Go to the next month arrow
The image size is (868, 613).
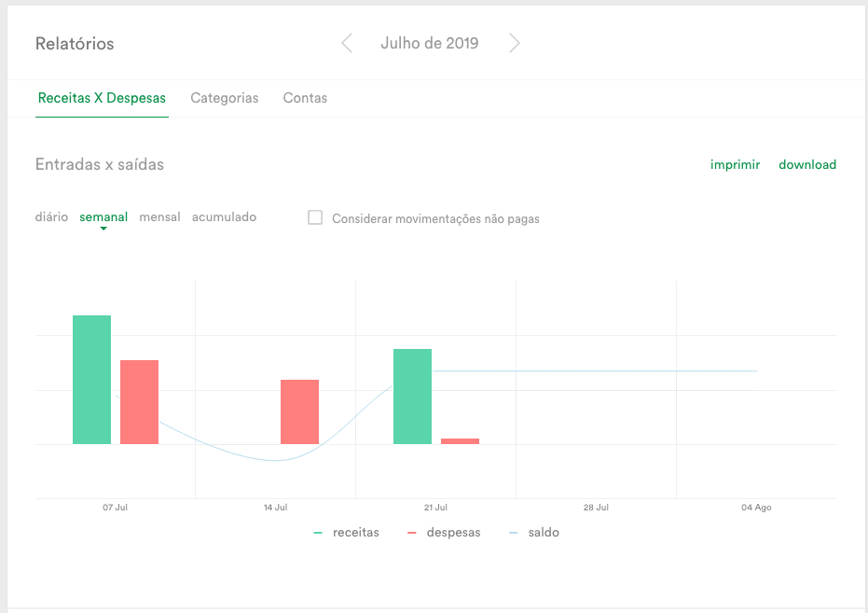(x=515, y=43)
